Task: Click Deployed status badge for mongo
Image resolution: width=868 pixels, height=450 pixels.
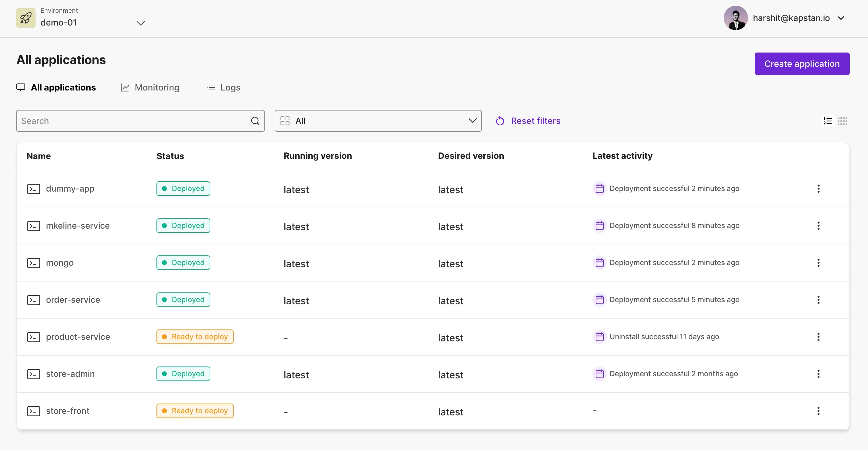Action: [x=183, y=263]
